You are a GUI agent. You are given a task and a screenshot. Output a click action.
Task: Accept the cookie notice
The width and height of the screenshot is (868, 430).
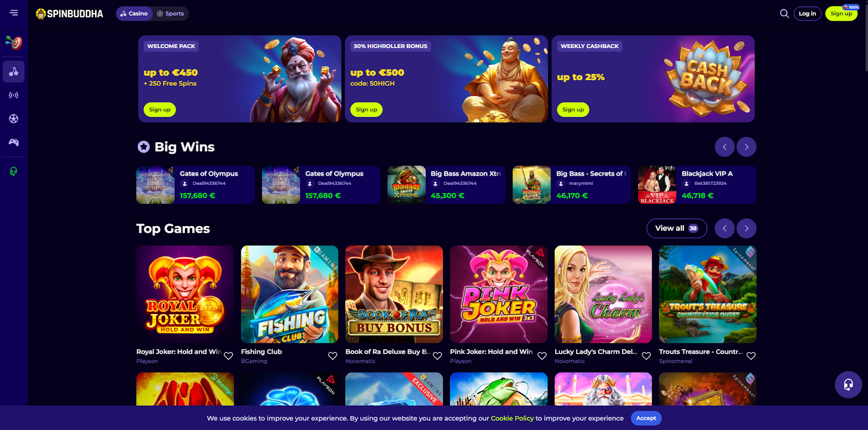(646, 418)
